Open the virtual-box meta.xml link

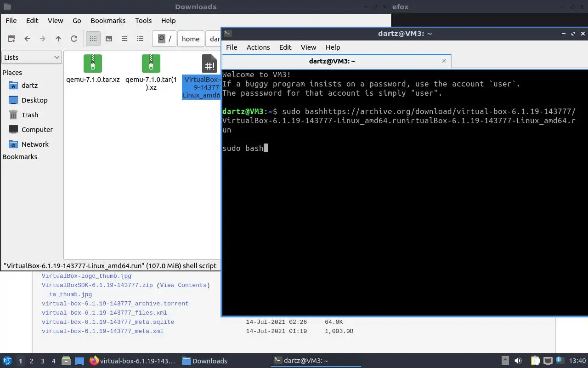click(x=102, y=331)
